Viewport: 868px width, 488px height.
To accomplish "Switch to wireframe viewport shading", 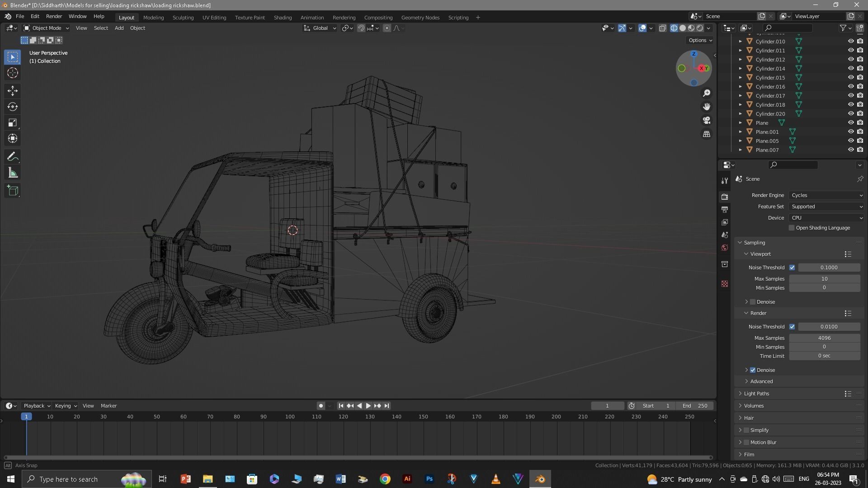I will coord(674,28).
